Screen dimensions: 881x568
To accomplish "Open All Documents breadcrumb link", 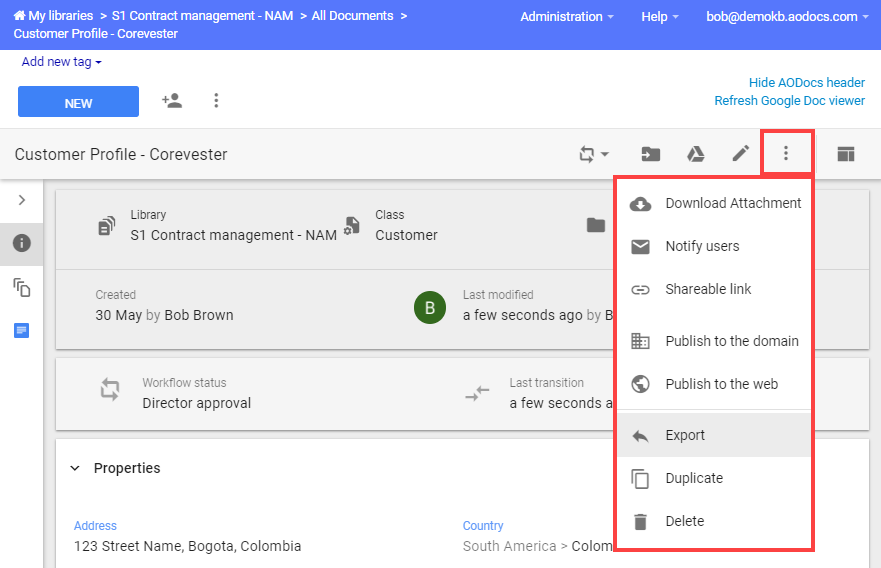I will click(x=352, y=16).
